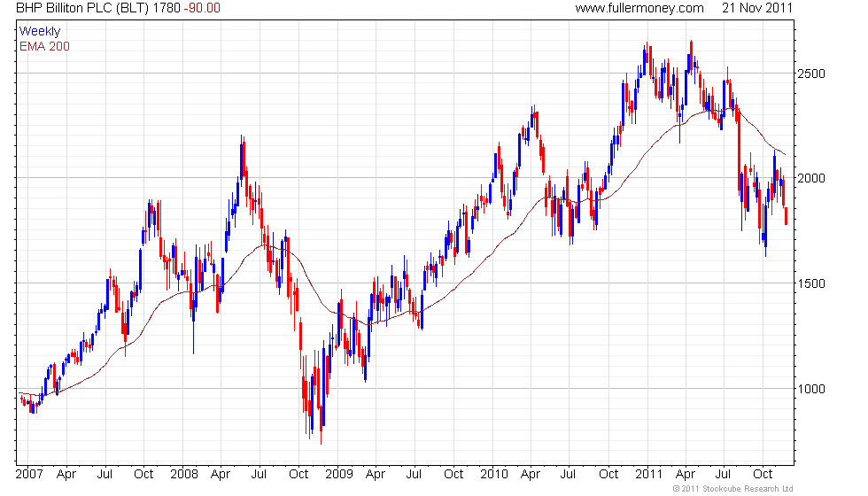Click the '2011' year label on the time axis
The width and height of the screenshot is (868, 496).
(648, 474)
